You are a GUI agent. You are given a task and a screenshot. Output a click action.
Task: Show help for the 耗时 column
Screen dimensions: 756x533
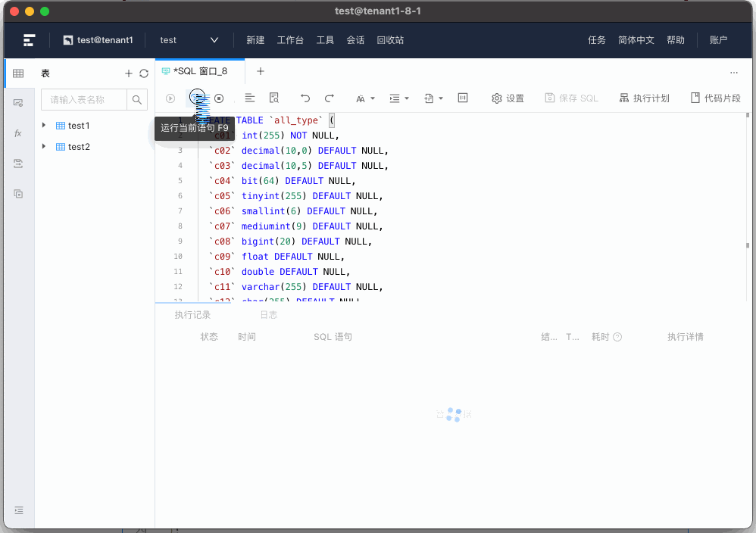617,337
